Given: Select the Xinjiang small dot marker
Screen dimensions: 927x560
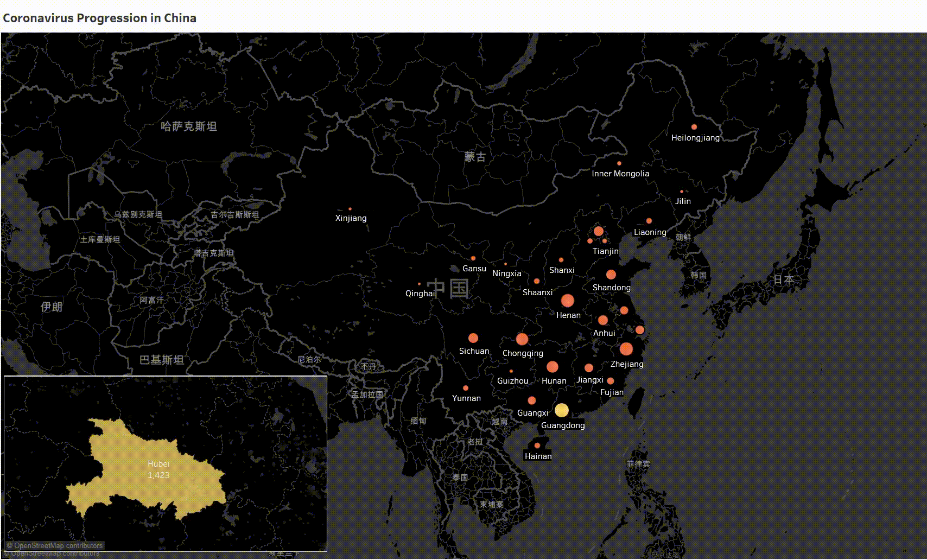Looking at the screenshot, I should coord(350,209).
